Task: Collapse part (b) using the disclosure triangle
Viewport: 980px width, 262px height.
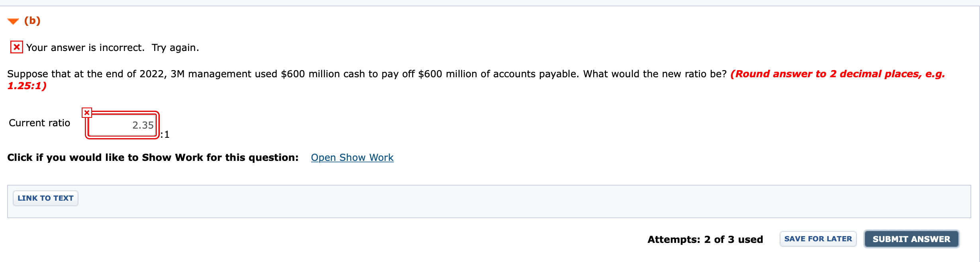Action: coord(12,21)
